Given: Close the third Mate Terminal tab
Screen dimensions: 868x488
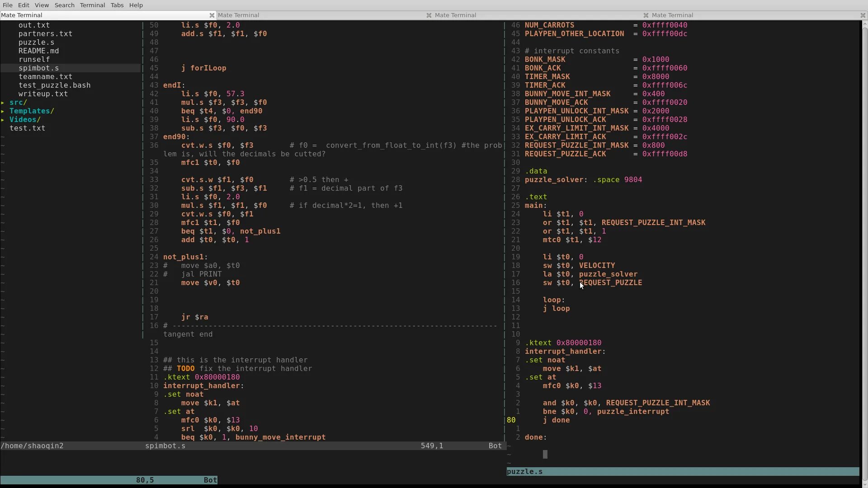Looking at the screenshot, I should click(x=646, y=15).
